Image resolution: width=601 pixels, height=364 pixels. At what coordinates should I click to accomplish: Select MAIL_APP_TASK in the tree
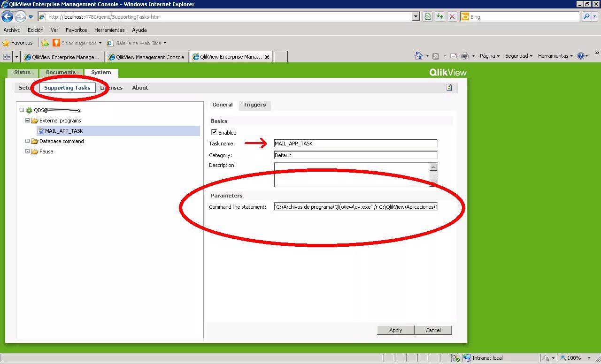[64, 131]
